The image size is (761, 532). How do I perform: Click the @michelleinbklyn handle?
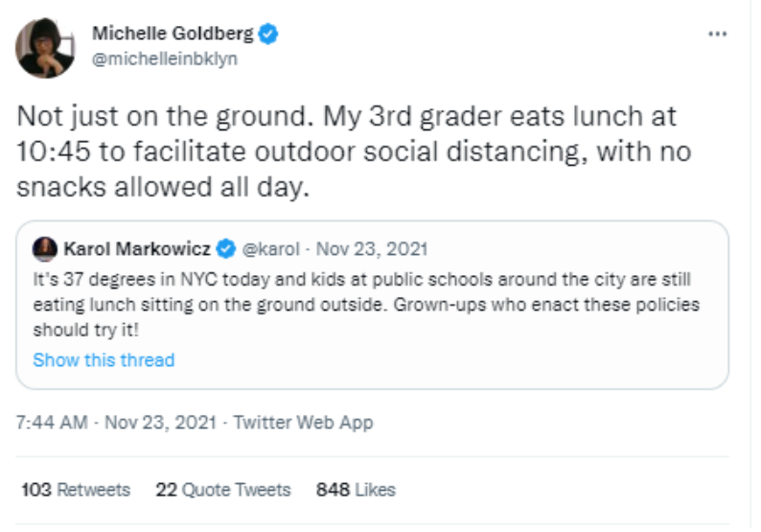(164, 58)
